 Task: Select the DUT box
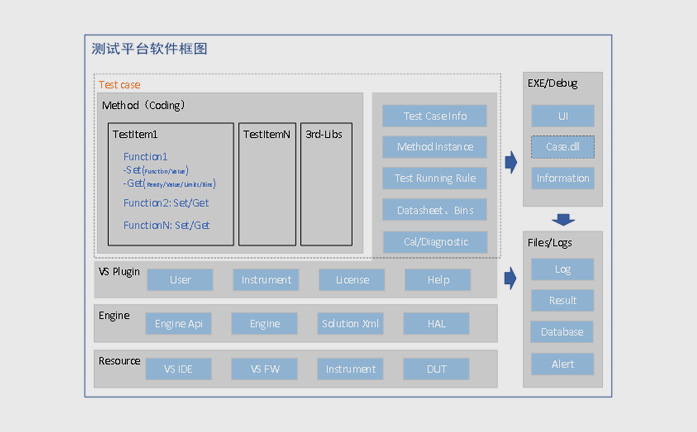point(436,369)
